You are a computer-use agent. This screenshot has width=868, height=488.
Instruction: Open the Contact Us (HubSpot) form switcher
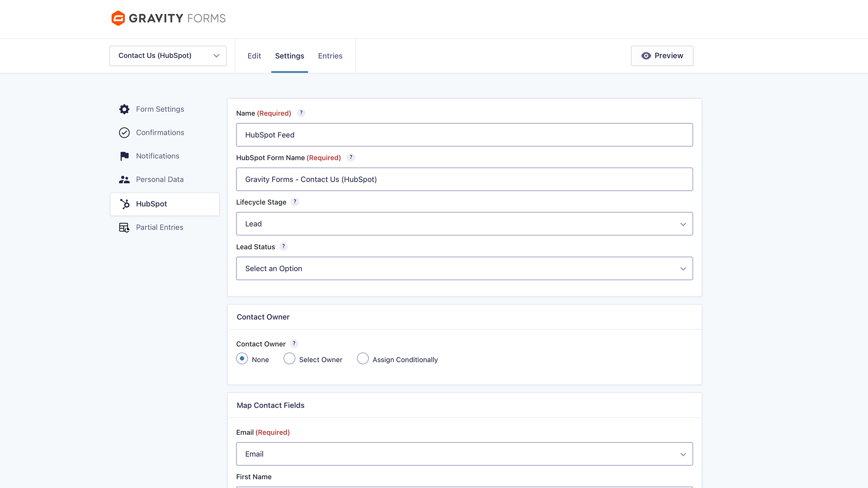168,56
